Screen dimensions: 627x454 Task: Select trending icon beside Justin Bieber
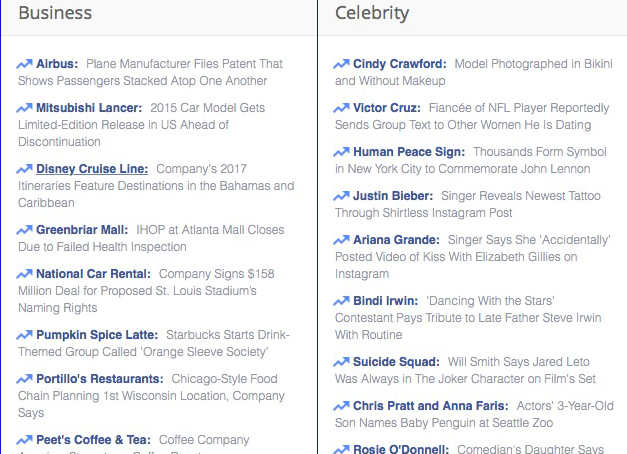341,196
